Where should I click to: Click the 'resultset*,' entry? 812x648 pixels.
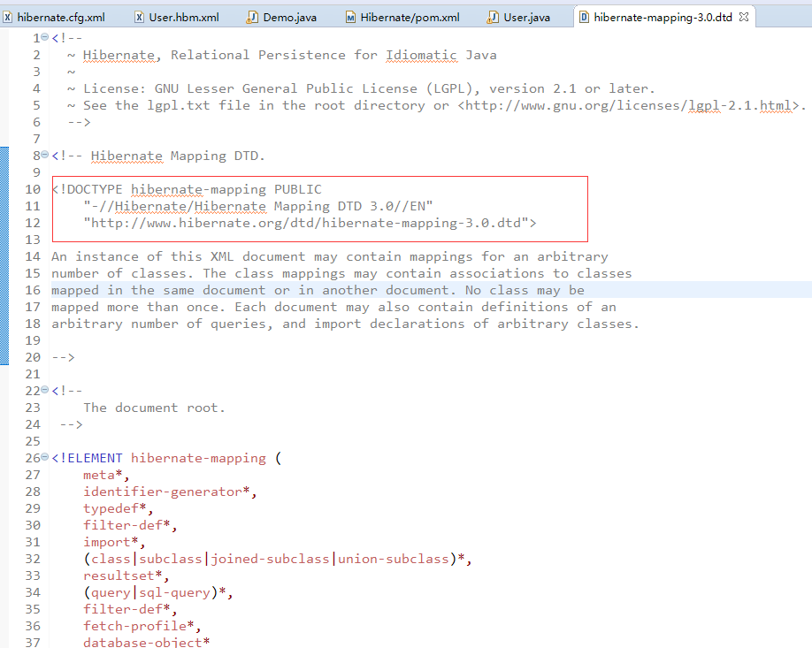(x=126, y=576)
